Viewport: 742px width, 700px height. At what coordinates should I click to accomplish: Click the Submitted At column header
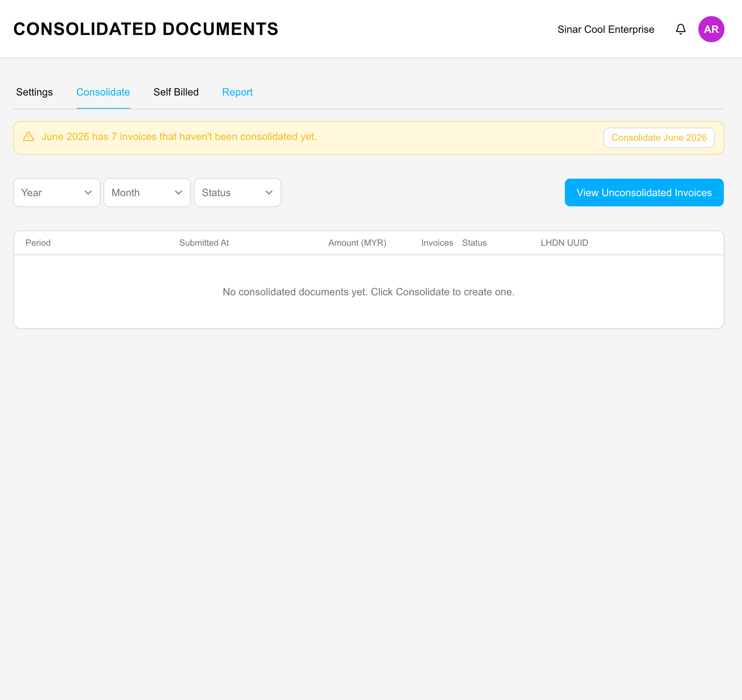point(204,243)
